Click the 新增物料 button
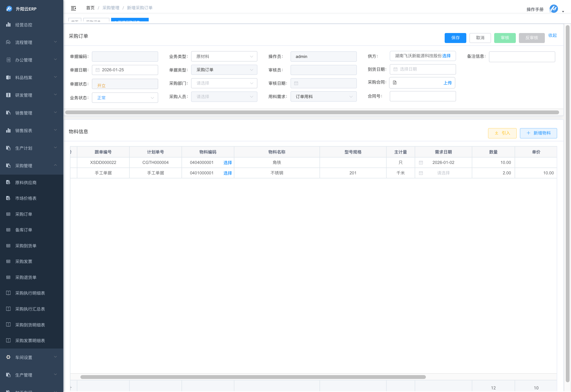571x392 pixels. [x=538, y=133]
